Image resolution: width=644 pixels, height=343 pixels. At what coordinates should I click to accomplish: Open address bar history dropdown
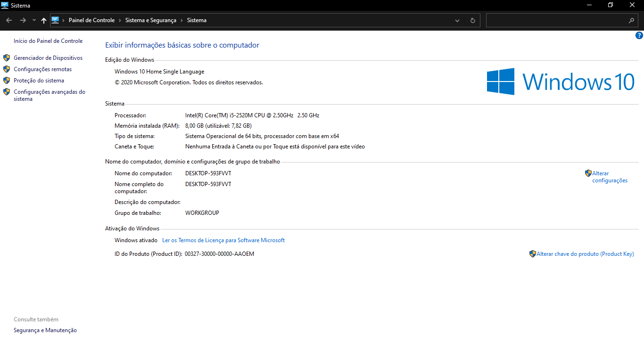457,21
